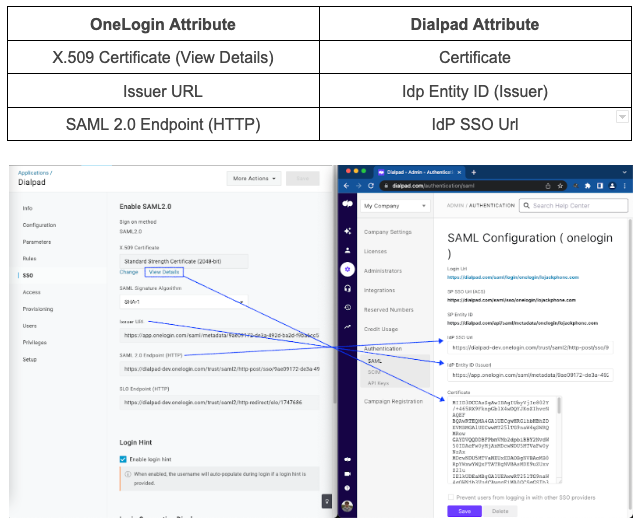
Task: Open the browser extensions puzzle icon
Action: (588, 186)
